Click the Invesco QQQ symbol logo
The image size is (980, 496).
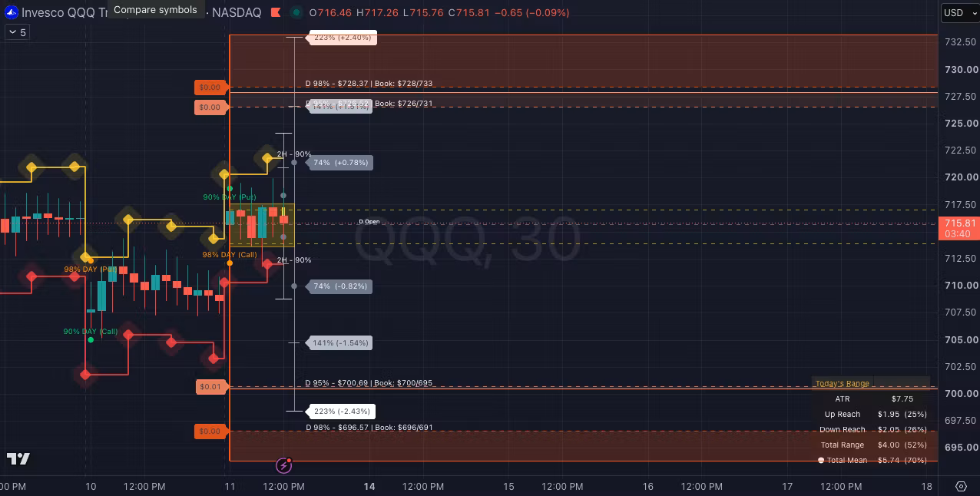pyautogui.click(x=12, y=12)
